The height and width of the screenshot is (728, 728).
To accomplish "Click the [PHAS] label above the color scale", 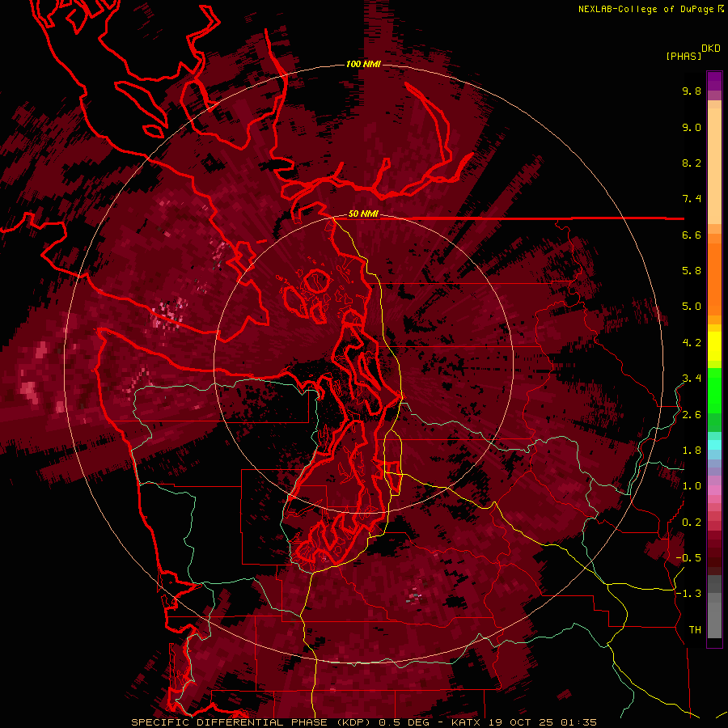I will tap(684, 56).
